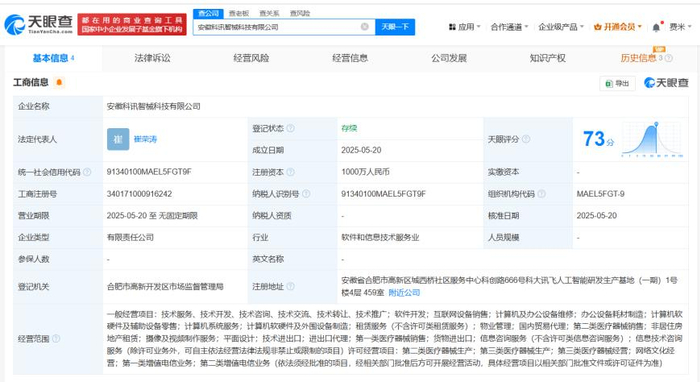This screenshot has width=700, height=382.
Task: Click the taxpayer ID value beside 纳税人识别号
Action: 383,194
